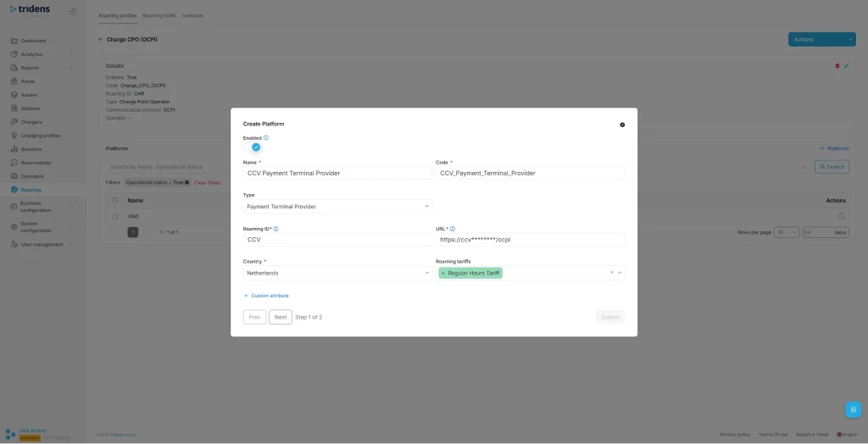Open the Type dropdown

tap(337, 206)
